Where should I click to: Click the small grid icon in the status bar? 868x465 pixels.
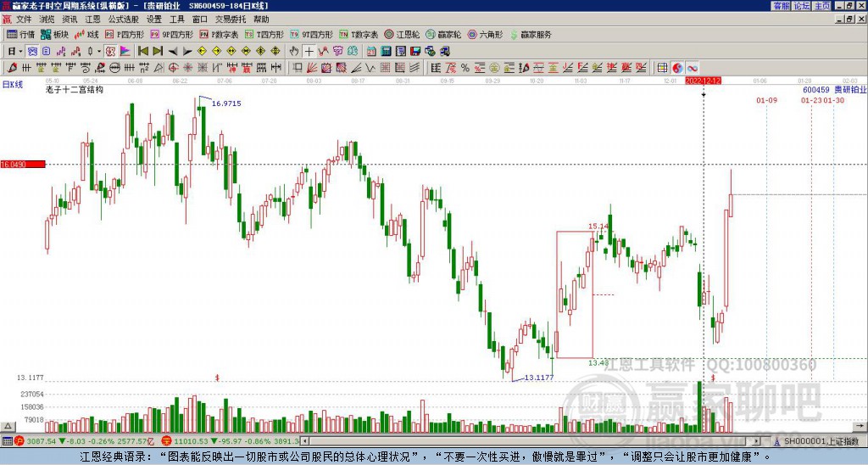(x=7, y=441)
